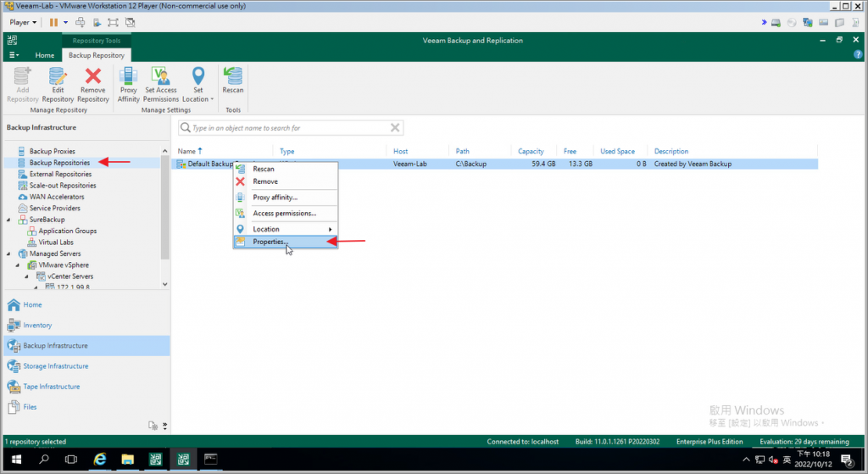The image size is (868, 474).
Task: Click tree scrollbar up arrow
Action: pyautogui.click(x=165, y=151)
